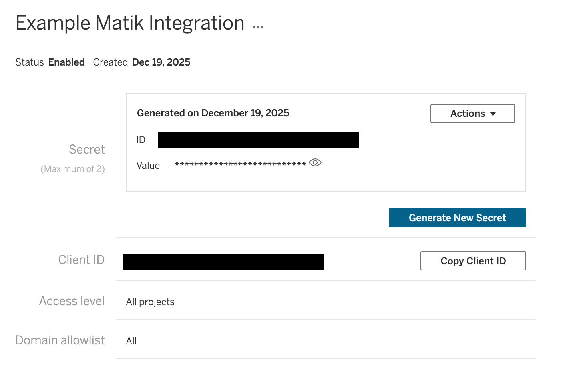The image size is (571, 392).
Task: Click the Domain allowlist "All" value
Action: pos(131,341)
